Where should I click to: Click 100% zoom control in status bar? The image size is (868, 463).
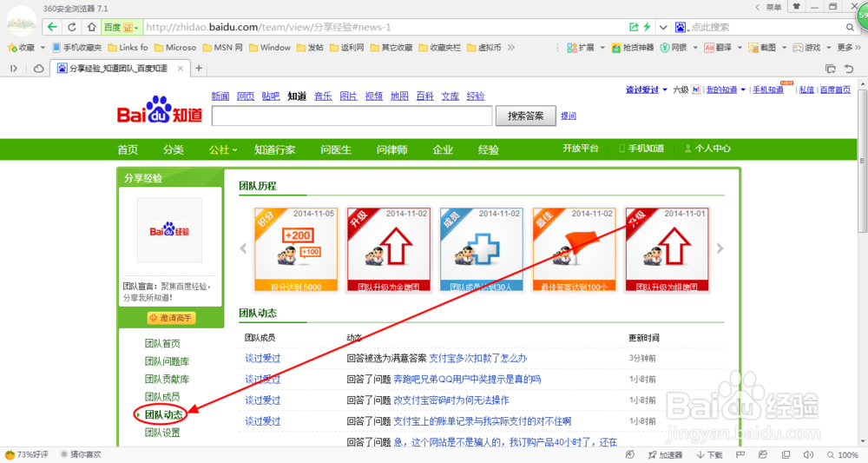click(x=843, y=454)
